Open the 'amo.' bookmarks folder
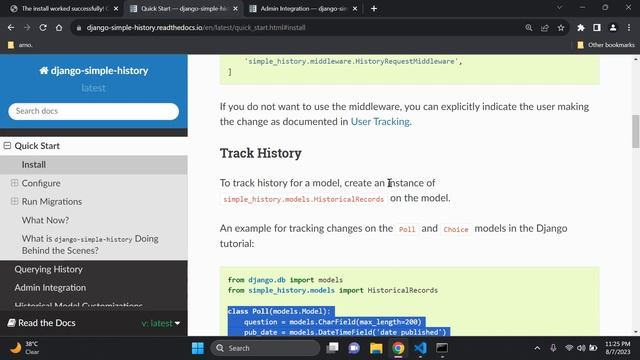The image size is (640, 360). [20, 45]
